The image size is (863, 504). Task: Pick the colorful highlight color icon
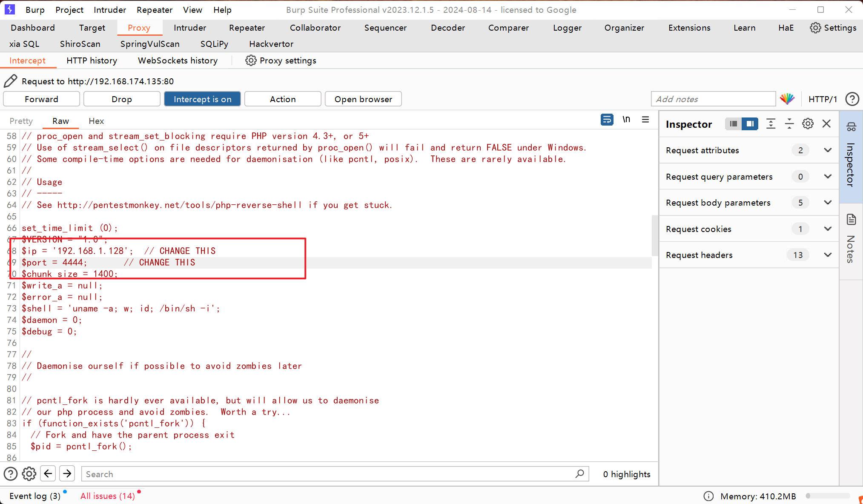(x=787, y=99)
